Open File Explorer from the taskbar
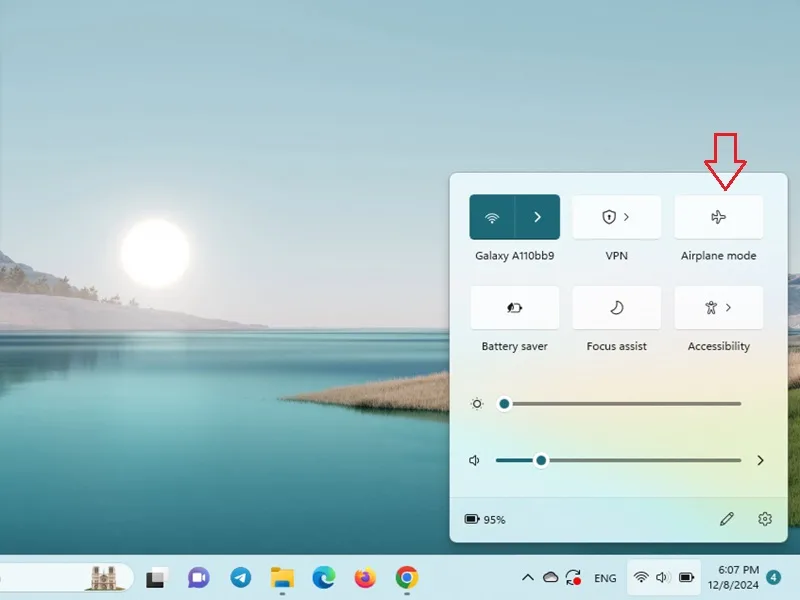 coord(282,578)
